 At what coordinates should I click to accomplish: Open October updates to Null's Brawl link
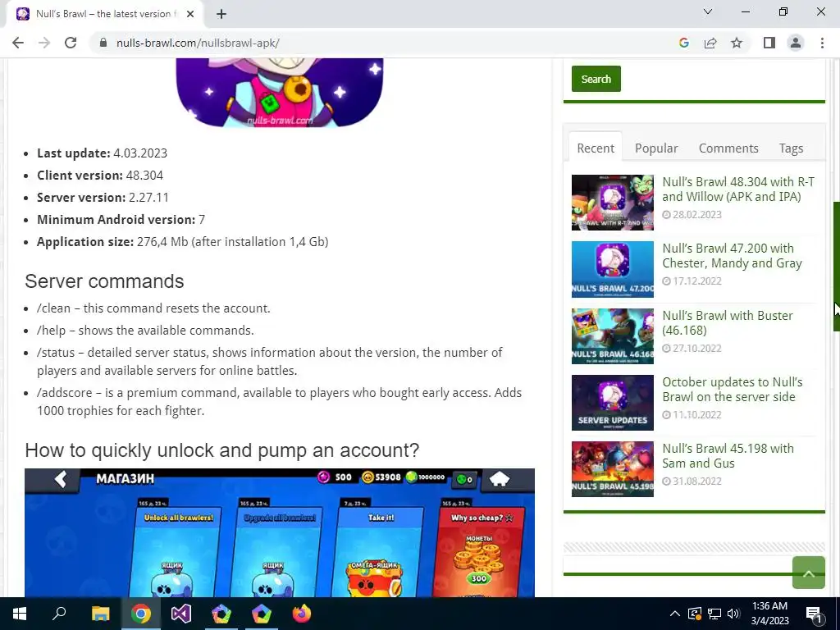pos(732,389)
